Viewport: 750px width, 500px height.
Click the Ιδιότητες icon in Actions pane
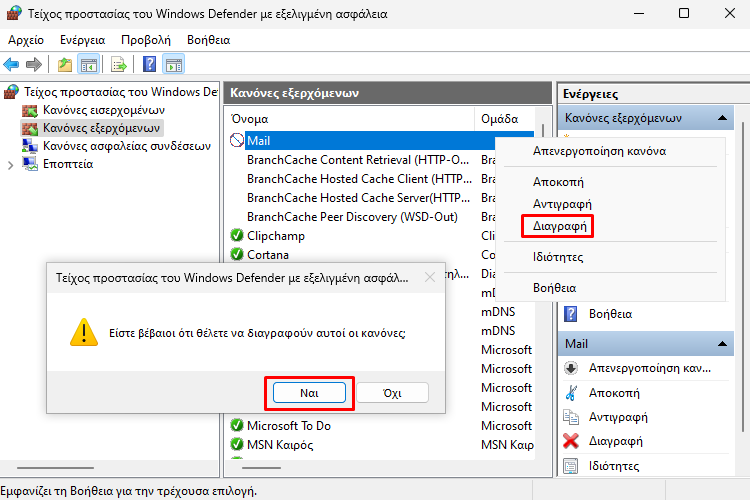pyautogui.click(x=571, y=466)
